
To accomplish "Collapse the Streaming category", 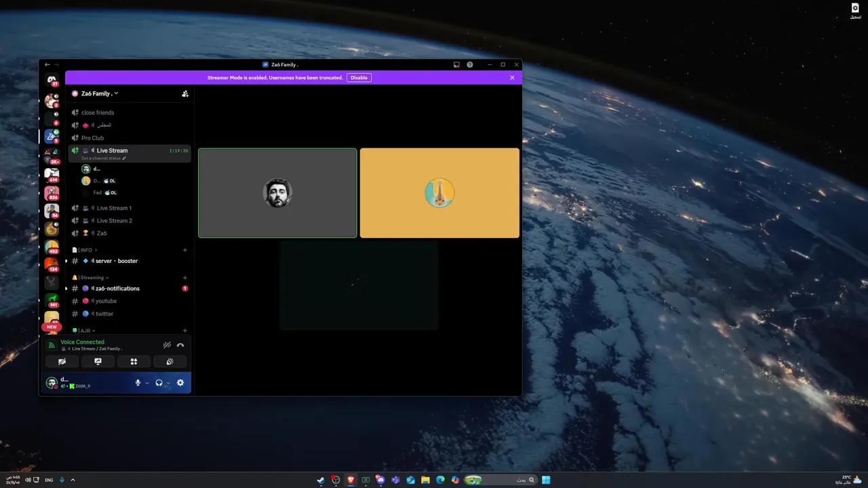I will 90,278.
